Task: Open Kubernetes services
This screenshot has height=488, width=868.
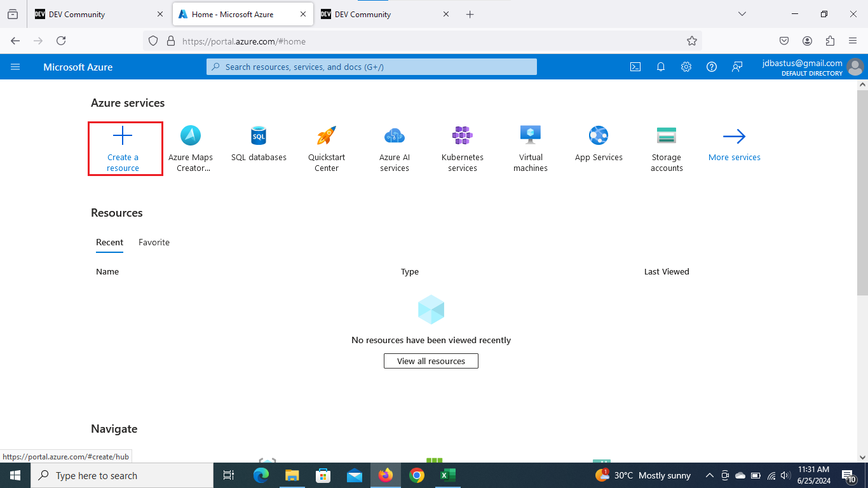Action: (463, 149)
